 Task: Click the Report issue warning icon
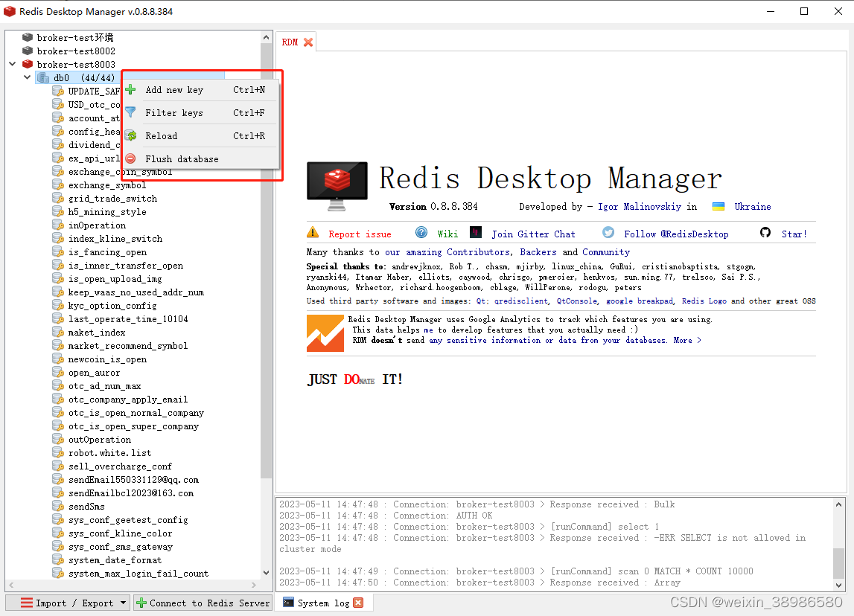[x=313, y=232]
